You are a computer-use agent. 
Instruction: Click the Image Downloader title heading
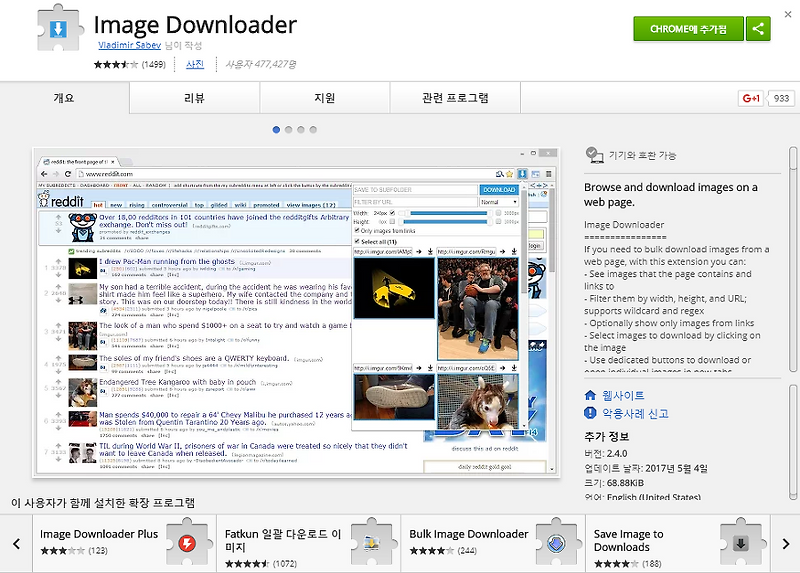coord(195,24)
